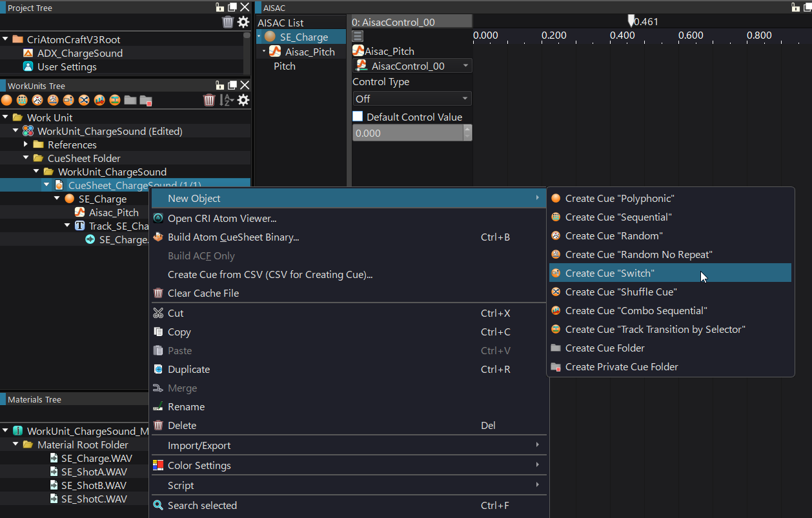
Task: Click Private Cue Folder icon in WorkUnits toolbar
Action: pos(146,100)
